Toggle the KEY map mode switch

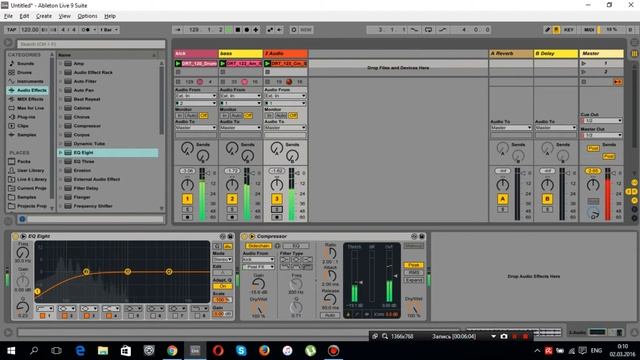tap(569, 30)
